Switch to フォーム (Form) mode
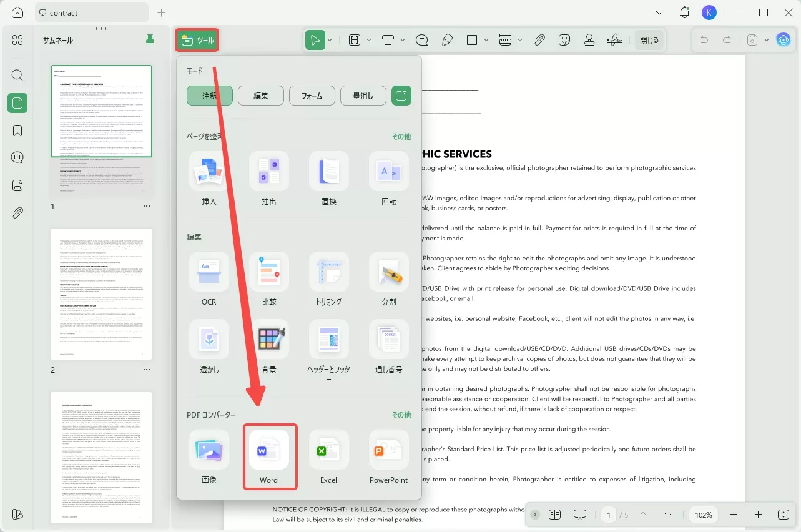Viewport: 801px width, 532px height. tap(312, 95)
